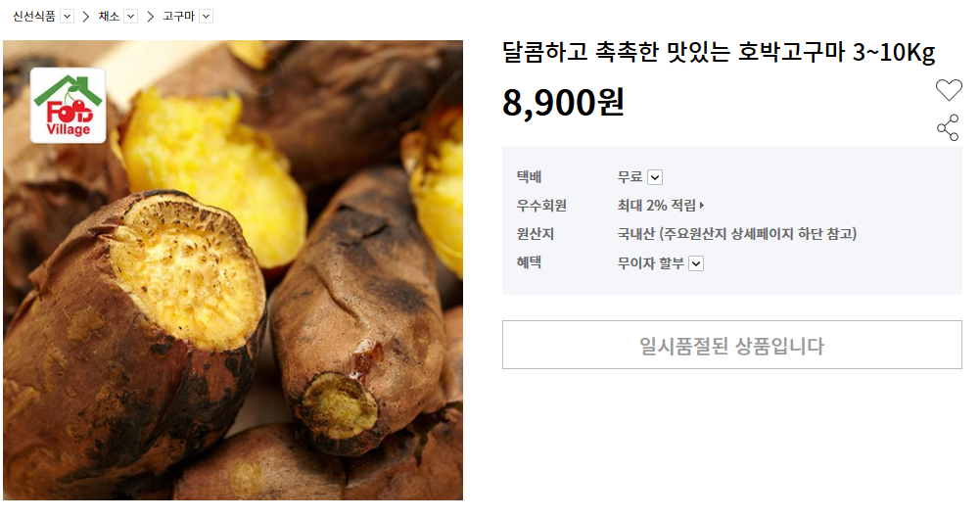Click the 무료 shipping text
This screenshot has width=980, height=519.
(630, 177)
